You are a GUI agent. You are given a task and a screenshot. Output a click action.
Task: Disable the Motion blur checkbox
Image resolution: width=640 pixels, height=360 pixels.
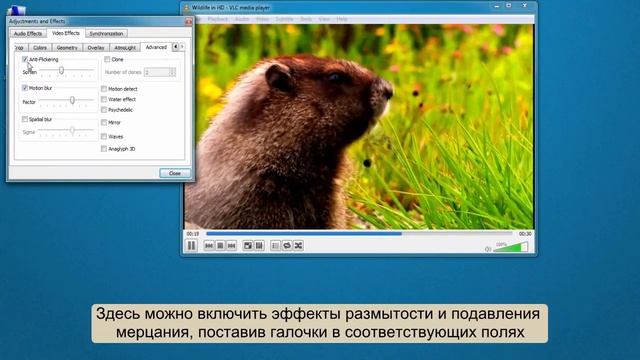[25, 88]
